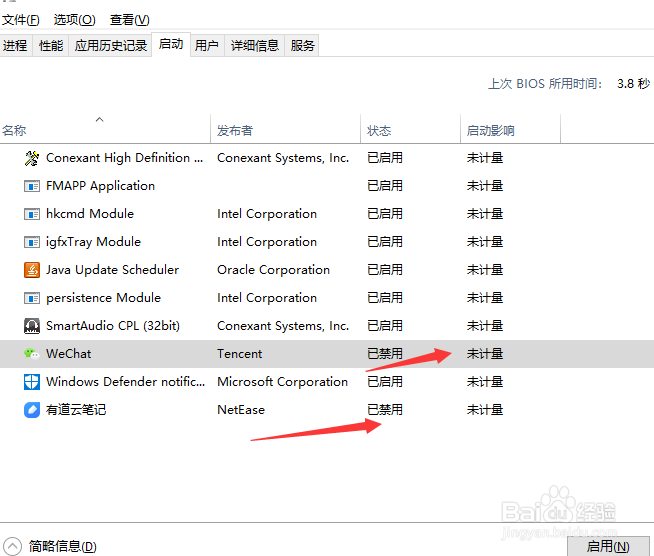Image resolution: width=654 pixels, height=556 pixels.
Task: Click the hkcmd Module row icon
Action: click(x=32, y=214)
